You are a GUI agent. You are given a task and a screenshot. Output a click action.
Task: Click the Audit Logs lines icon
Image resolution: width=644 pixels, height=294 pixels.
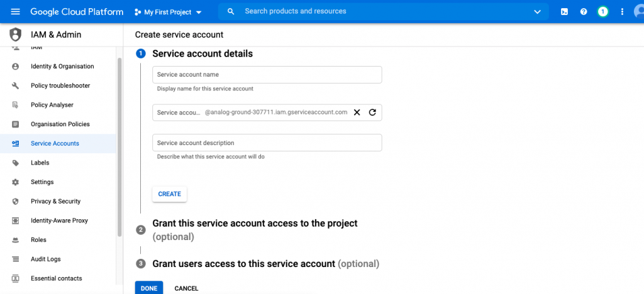click(16, 259)
